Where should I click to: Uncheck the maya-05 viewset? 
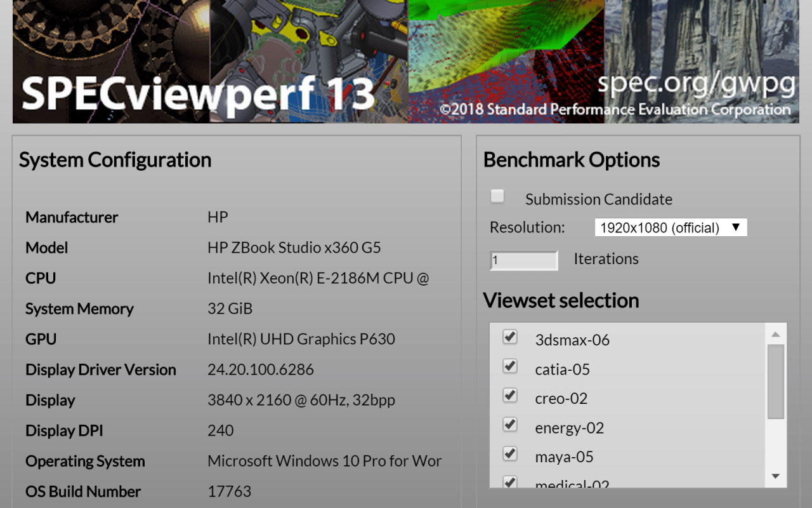[x=510, y=453]
